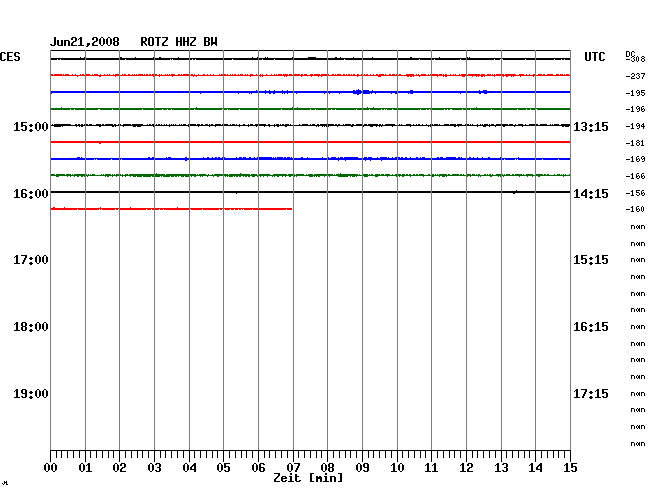Click minute label 14 on time axis
This screenshot has height=494, width=650.
click(x=535, y=468)
